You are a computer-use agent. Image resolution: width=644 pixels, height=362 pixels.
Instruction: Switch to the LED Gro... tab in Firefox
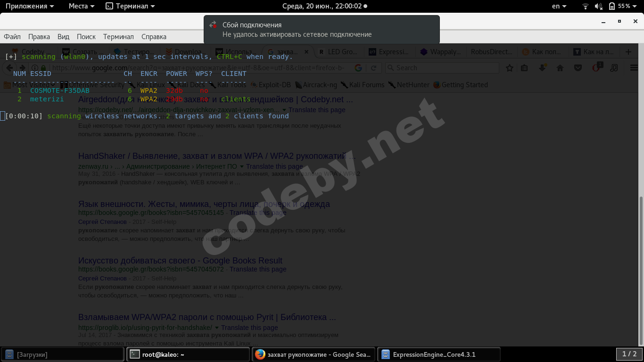pos(338,52)
